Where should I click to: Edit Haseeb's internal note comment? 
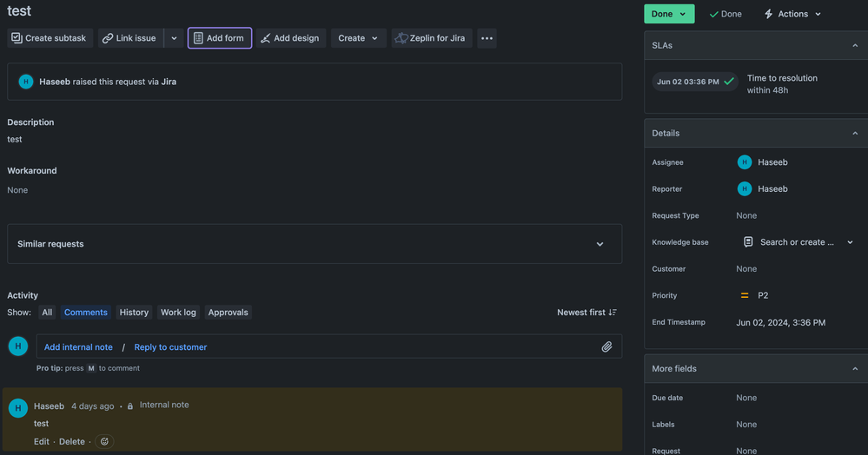(42, 442)
